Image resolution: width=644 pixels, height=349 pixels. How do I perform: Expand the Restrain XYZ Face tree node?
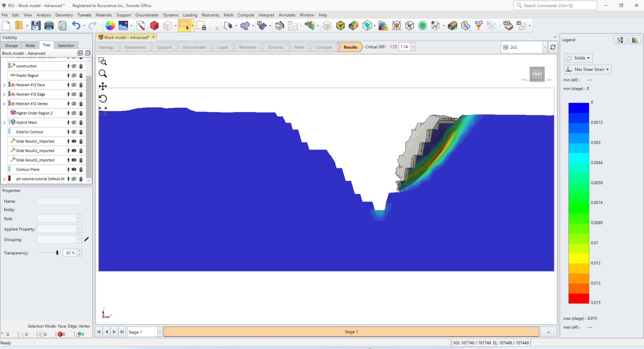[4, 85]
